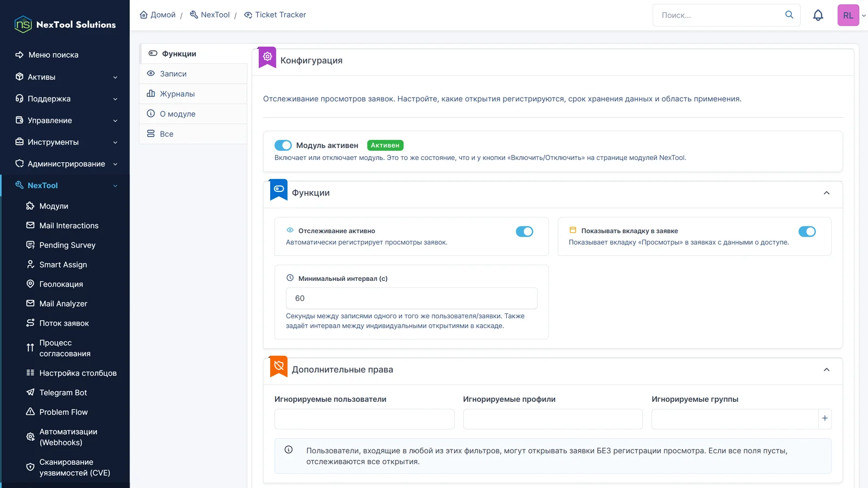Disable the Отслеживание активно switch
The height and width of the screenshot is (488, 868).
point(525,232)
